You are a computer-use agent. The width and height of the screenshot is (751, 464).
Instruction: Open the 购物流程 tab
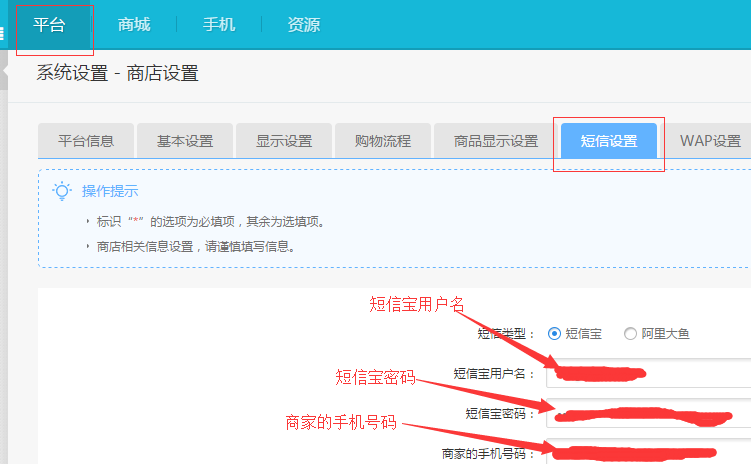coord(383,141)
